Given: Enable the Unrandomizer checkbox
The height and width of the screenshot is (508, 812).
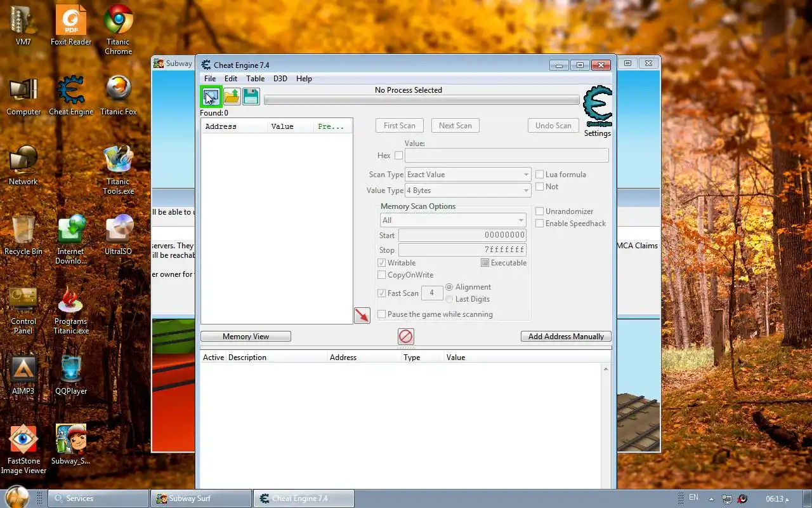Looking at the screenshot, I should [539, 211].
